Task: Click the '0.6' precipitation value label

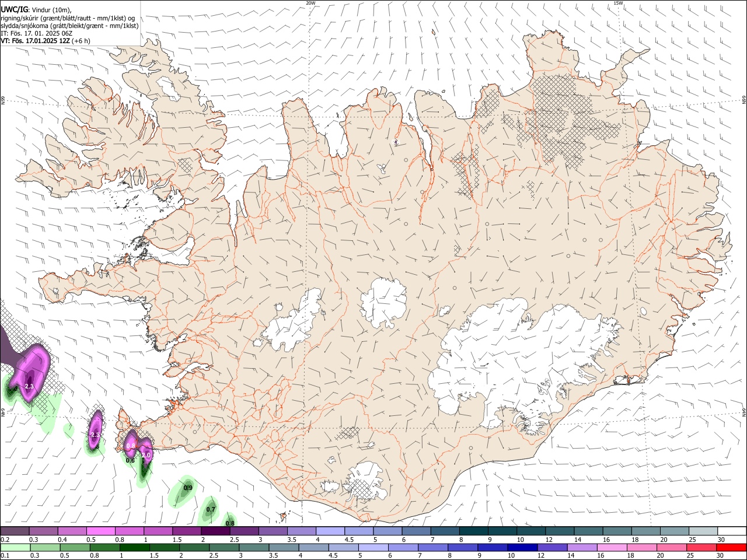Action: pyautogui.click(x=130, y=460)
